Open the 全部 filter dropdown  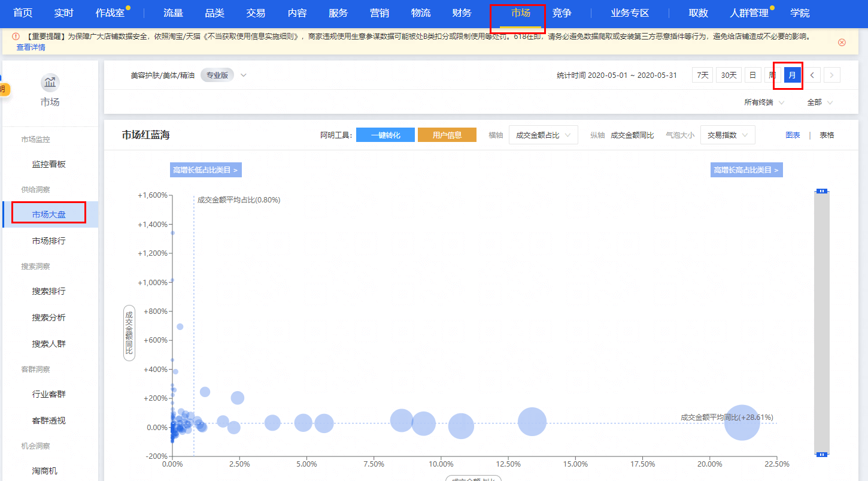820,102
